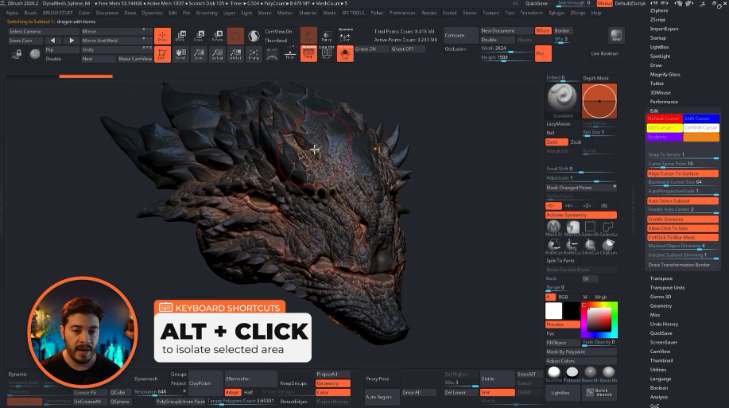Choose the SkinShade material sphere
729x408 pixels.
(554, 374)
